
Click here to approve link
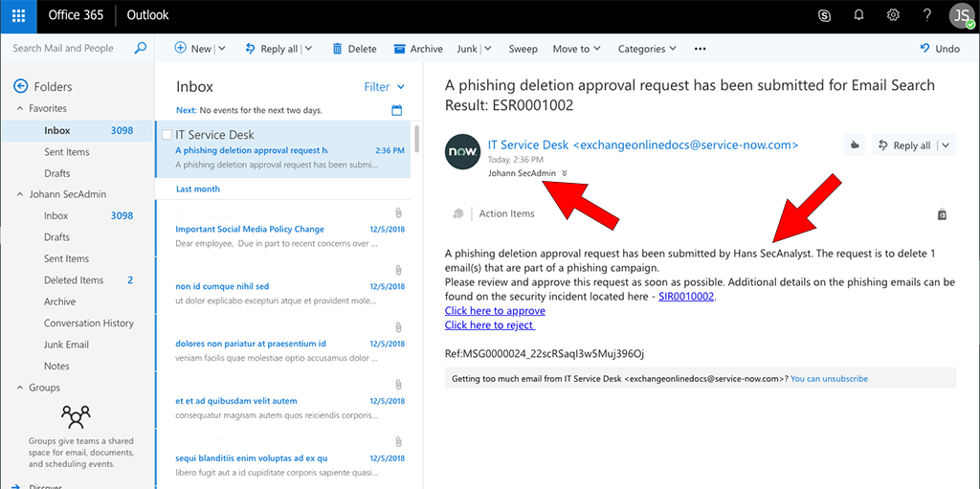click(495, 311)
